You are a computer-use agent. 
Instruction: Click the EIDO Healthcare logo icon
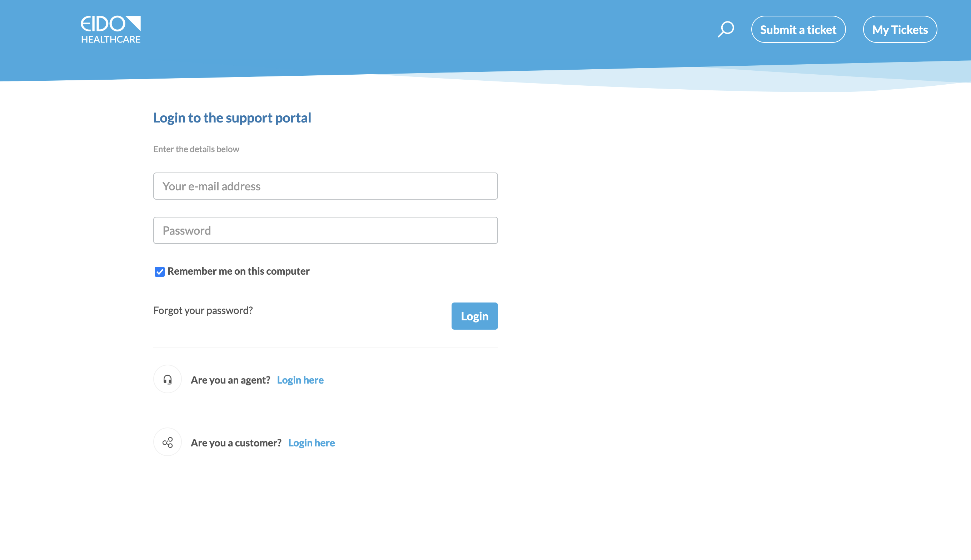[x=111, y=29]
